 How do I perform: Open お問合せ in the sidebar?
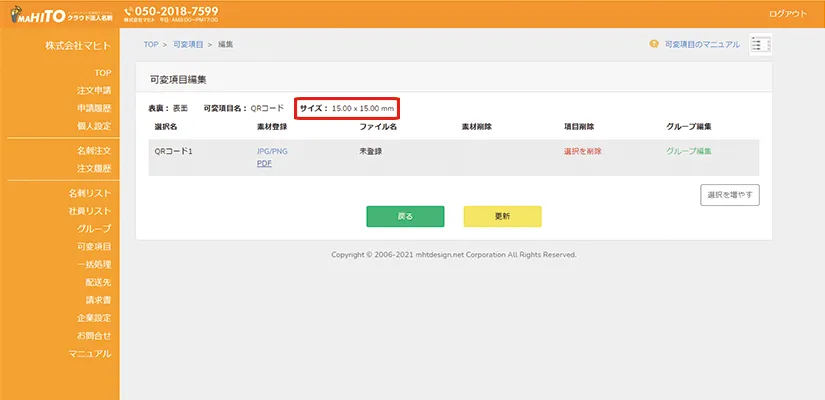94,335
